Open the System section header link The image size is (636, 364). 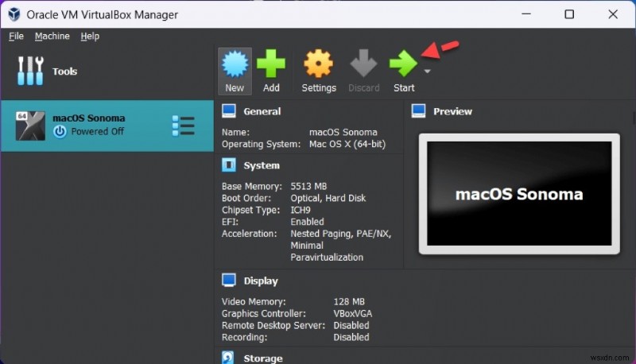click(262, 165)
